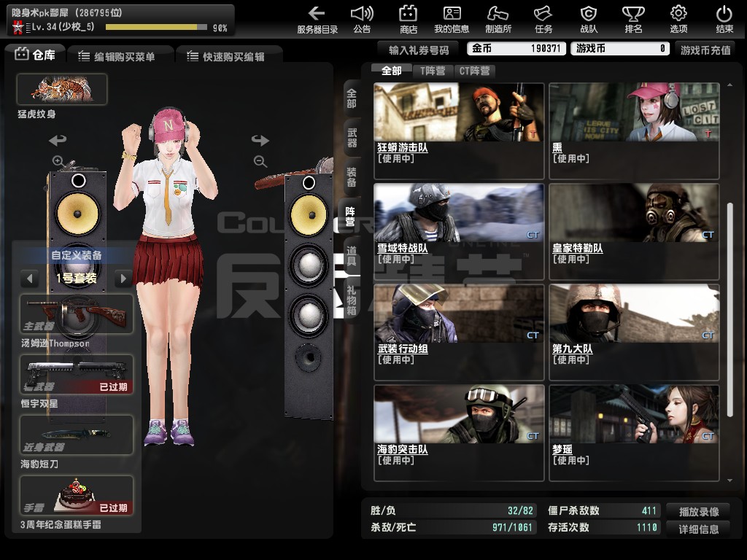747x560 pixels.
Task: Zoom out on character model
Action: pyautogui.click(x=260, y=161)
